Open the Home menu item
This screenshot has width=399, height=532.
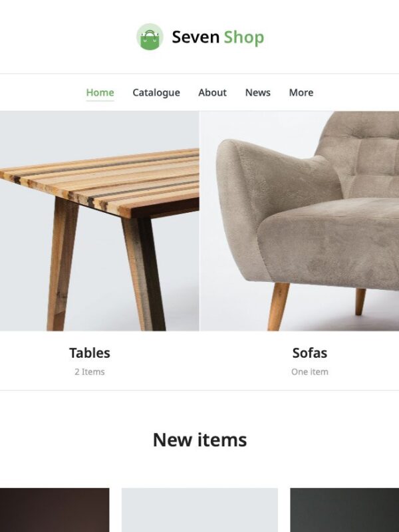(x=100, y=92)
